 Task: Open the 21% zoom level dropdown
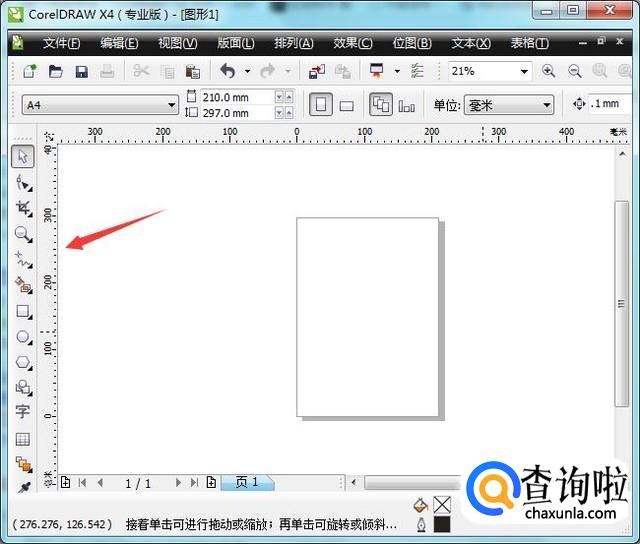point(524,72)
